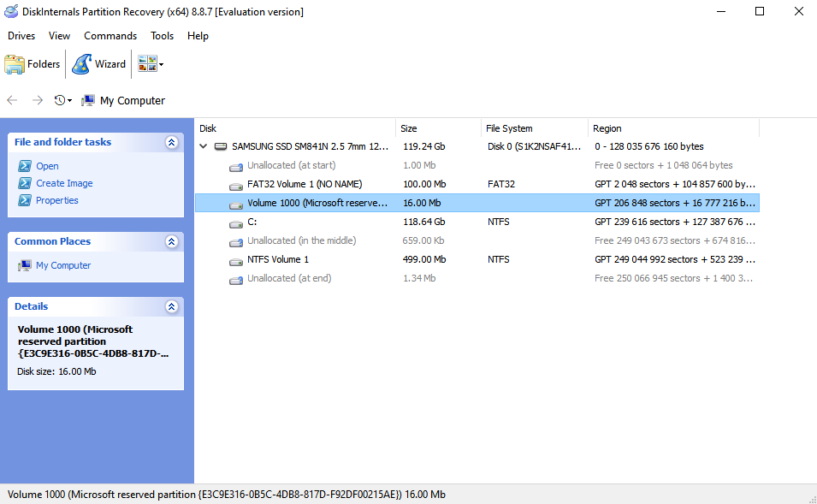Collapse the Details panel
The width and height of the screenshot is (817, 504).
click(x=171, y=306)
